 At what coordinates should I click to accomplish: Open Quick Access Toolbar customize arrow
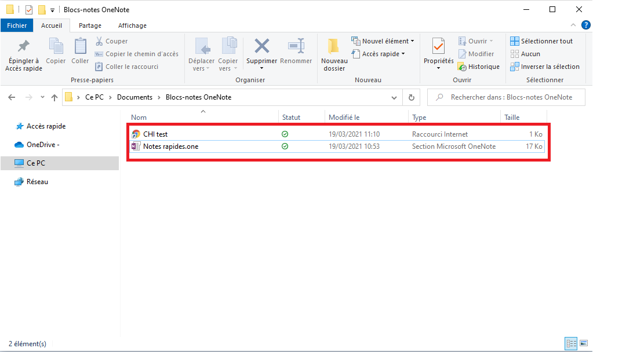tap(52, 10)
